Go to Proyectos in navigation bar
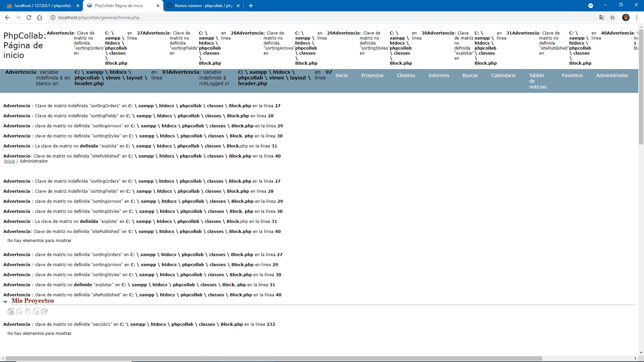This screenshot has width=644, height=362. (x=372, y=75)
